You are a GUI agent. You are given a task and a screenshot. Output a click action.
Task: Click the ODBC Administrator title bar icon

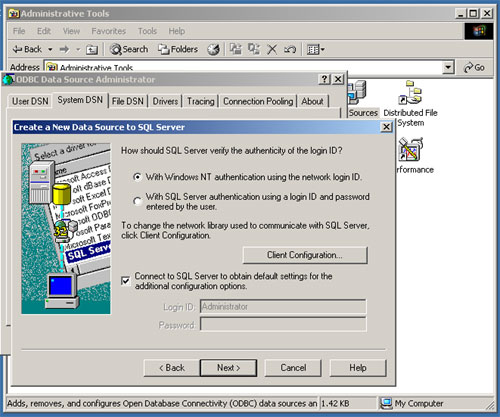point(8,80)
